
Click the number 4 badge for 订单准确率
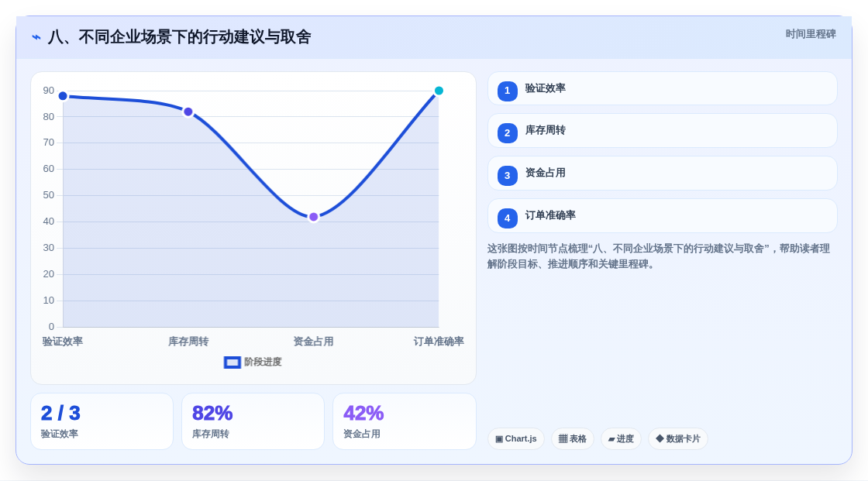tap(507, 218)
